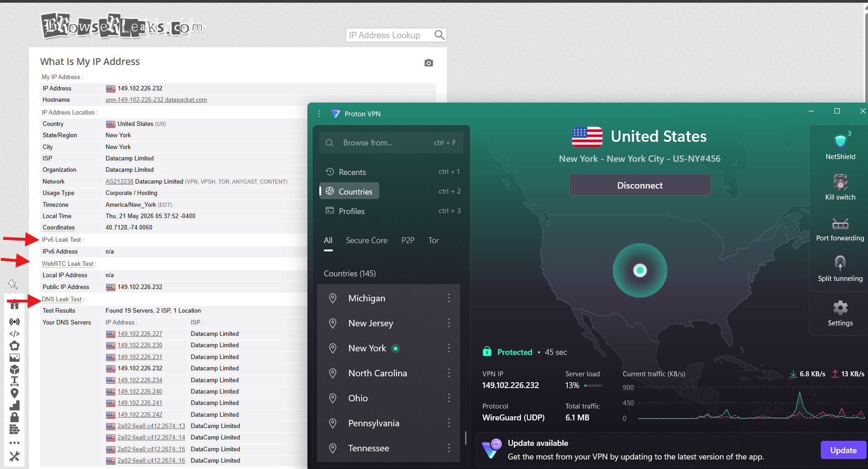Open the datapacket.com hostname link
This screenshot has width=868, height=469.
point(156,100)
